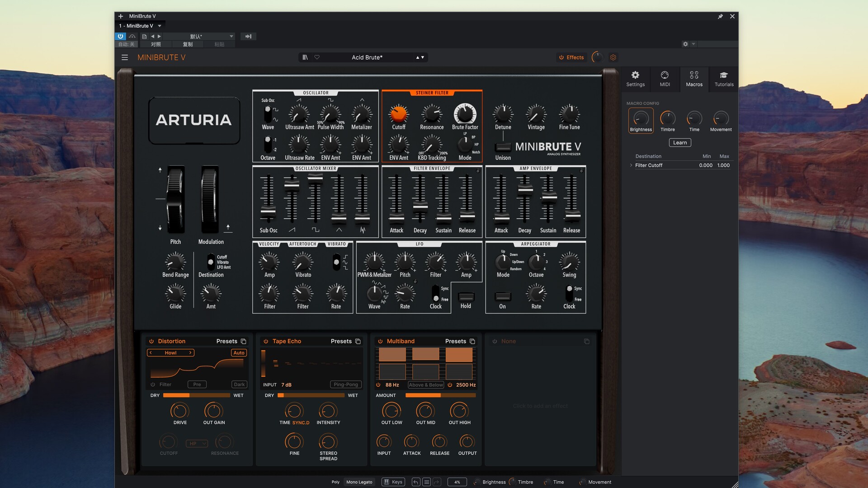
Task: Copy the Multiband effect settings icon
Action: pos(472,341)
